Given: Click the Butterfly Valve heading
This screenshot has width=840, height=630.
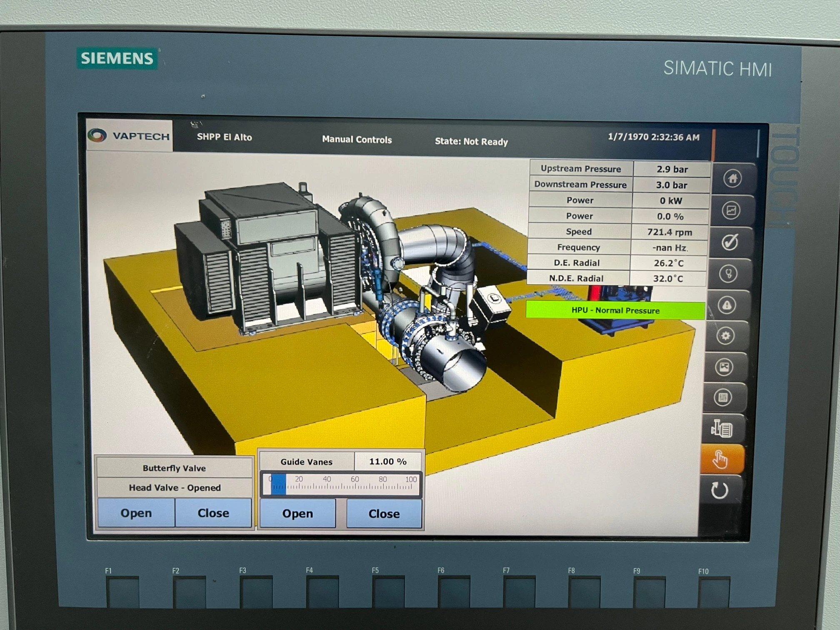Looking at the screenshot, I should 174,468.
